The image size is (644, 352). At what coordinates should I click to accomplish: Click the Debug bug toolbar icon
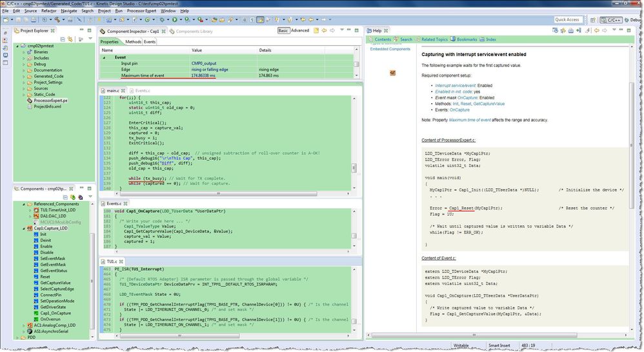(162, 19)
